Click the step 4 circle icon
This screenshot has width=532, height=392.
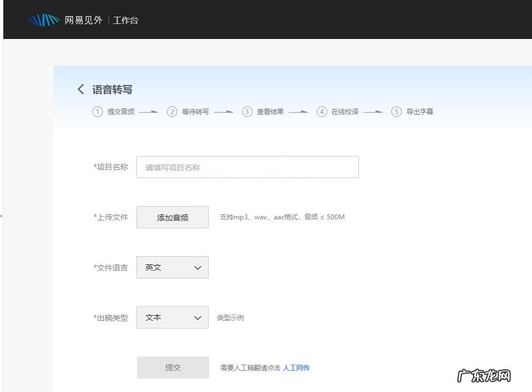click(322, 111)
